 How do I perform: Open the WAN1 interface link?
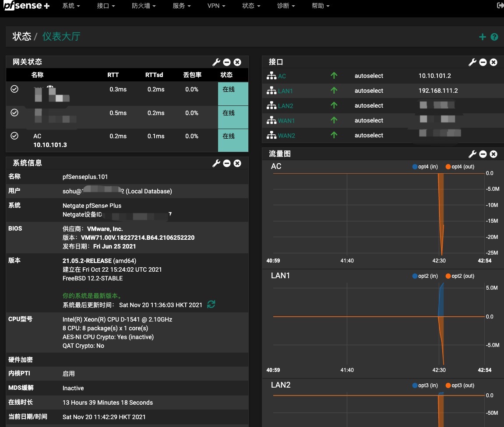point(286,121)
